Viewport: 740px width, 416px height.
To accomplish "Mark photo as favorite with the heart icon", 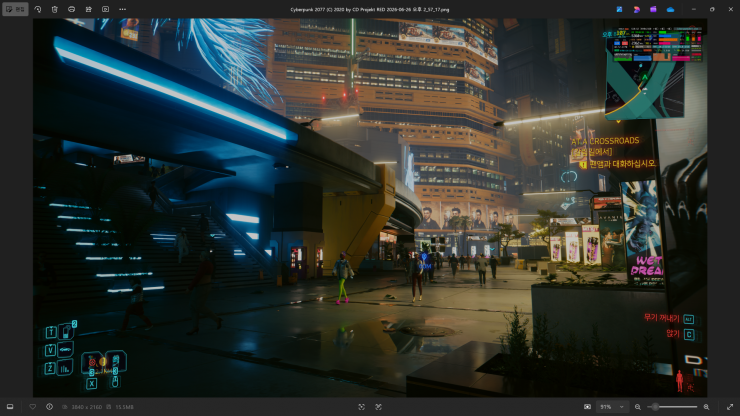I will coord(33,407).
